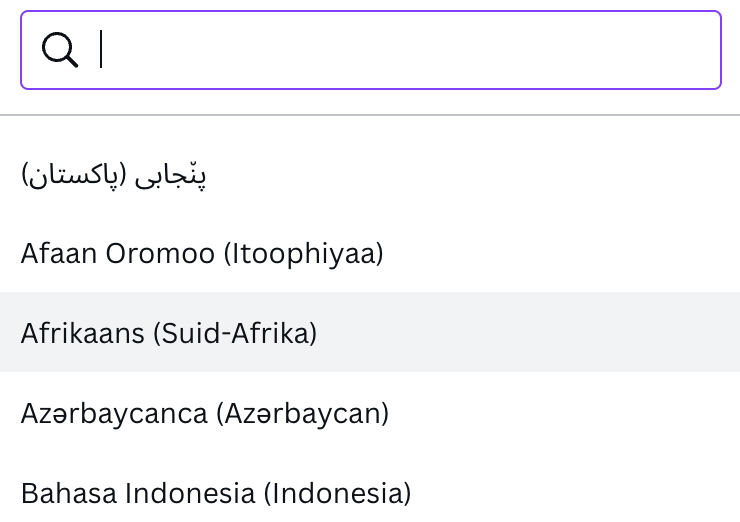The height and width of the screenshot is (522, 740).
Task: Click the Suid-Afrika text in list
Action: (235, 333)
